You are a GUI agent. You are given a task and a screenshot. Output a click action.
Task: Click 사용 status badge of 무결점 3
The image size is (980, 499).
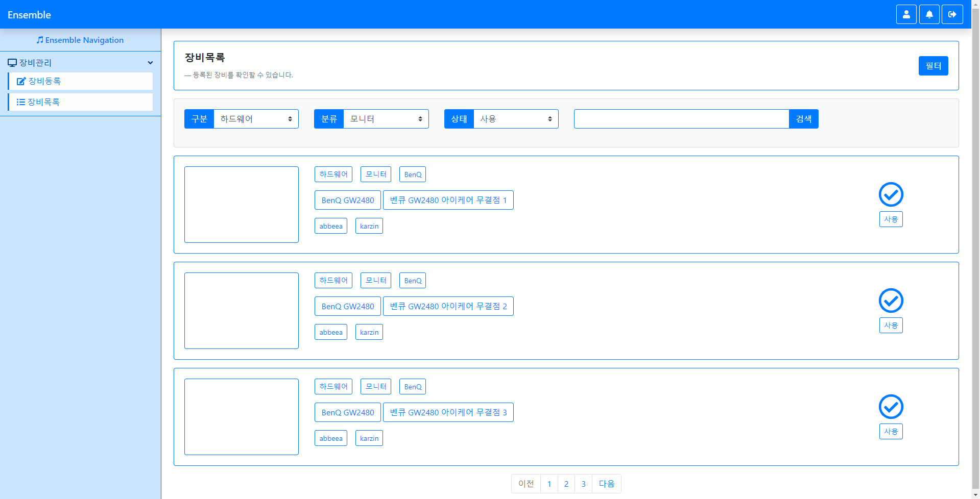click(x=891, y=431)
